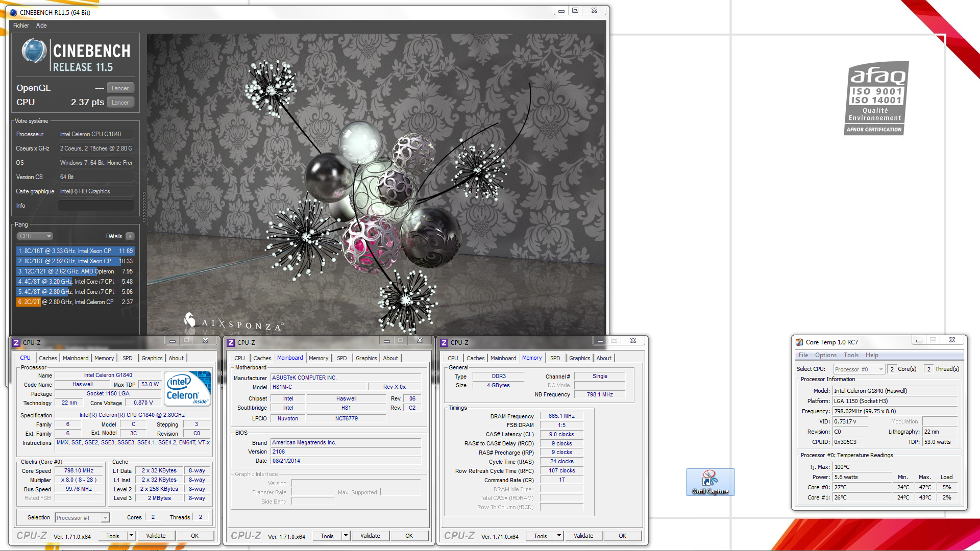Click the Core Temp title bar icon
980x551 pixels.
799,342
